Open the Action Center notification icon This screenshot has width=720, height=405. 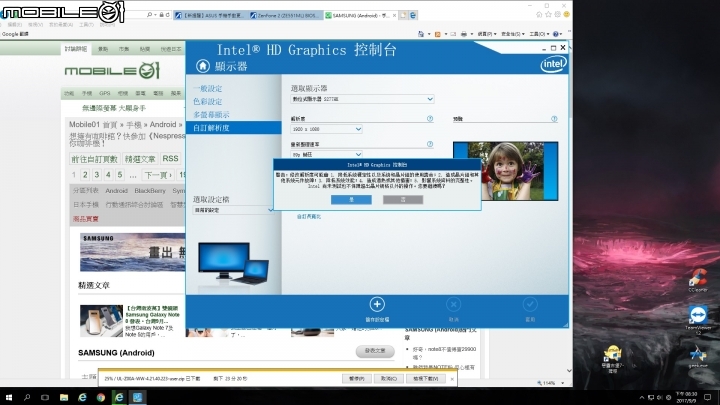[708, 397]
